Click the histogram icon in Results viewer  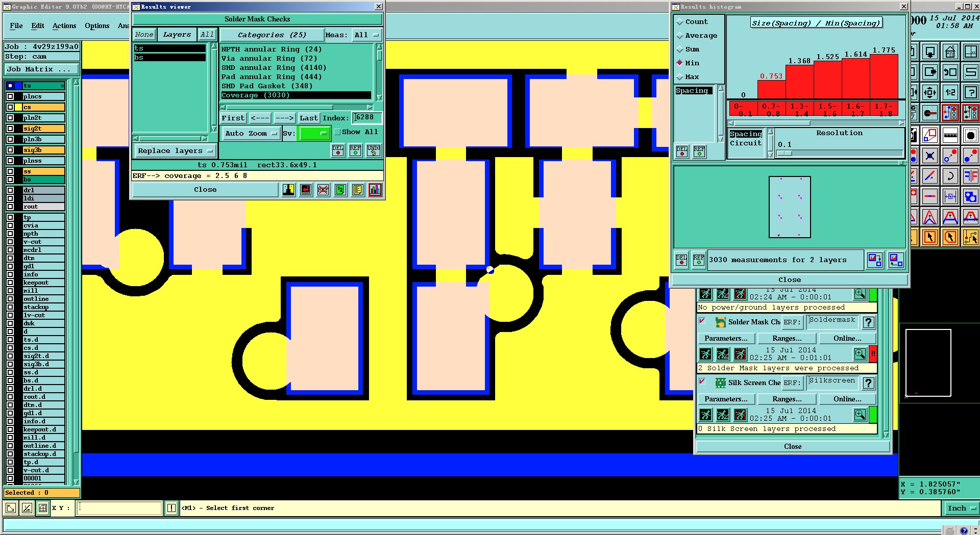375,190
